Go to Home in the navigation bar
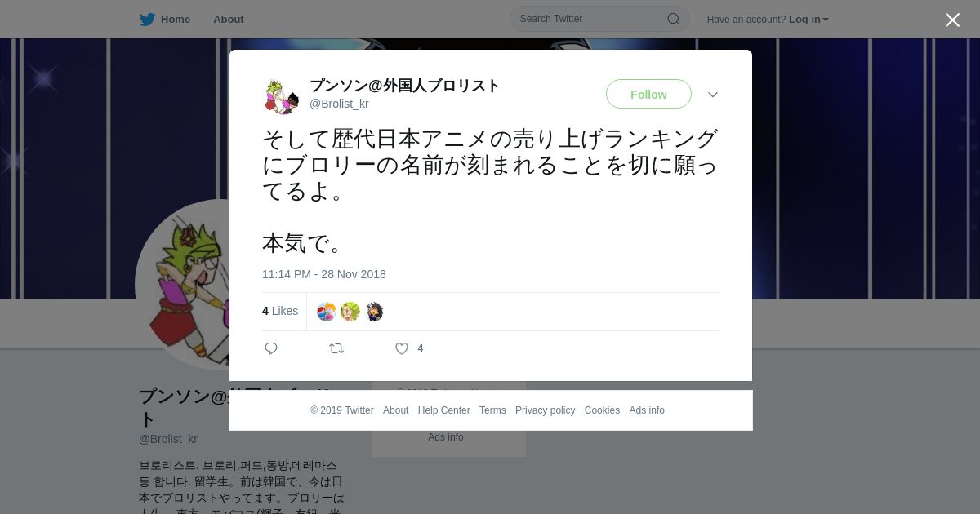The width and height of the screenshot is (980, 514). click(x=176, y=20)
